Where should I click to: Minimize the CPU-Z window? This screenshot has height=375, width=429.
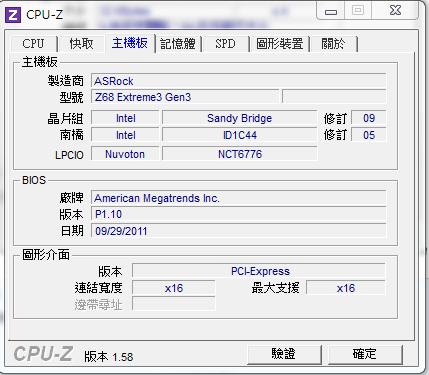click(x=331, y=11)
